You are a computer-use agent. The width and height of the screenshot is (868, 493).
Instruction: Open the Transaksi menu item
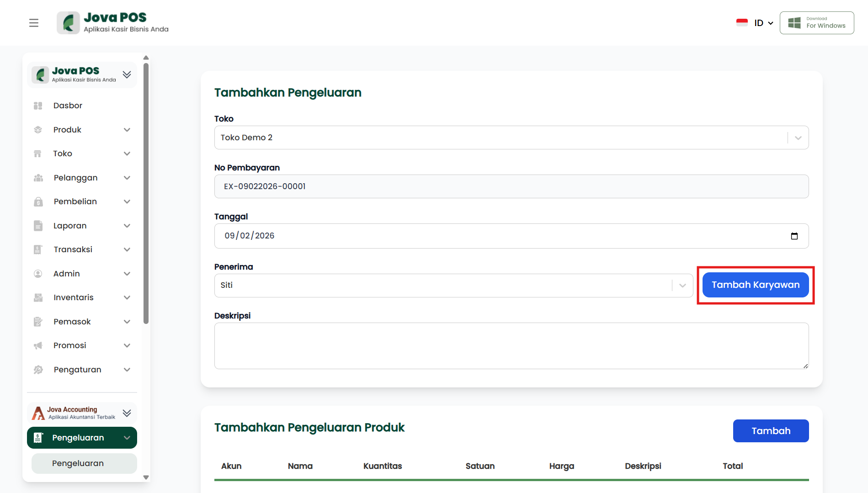click(x=73, y=249)
